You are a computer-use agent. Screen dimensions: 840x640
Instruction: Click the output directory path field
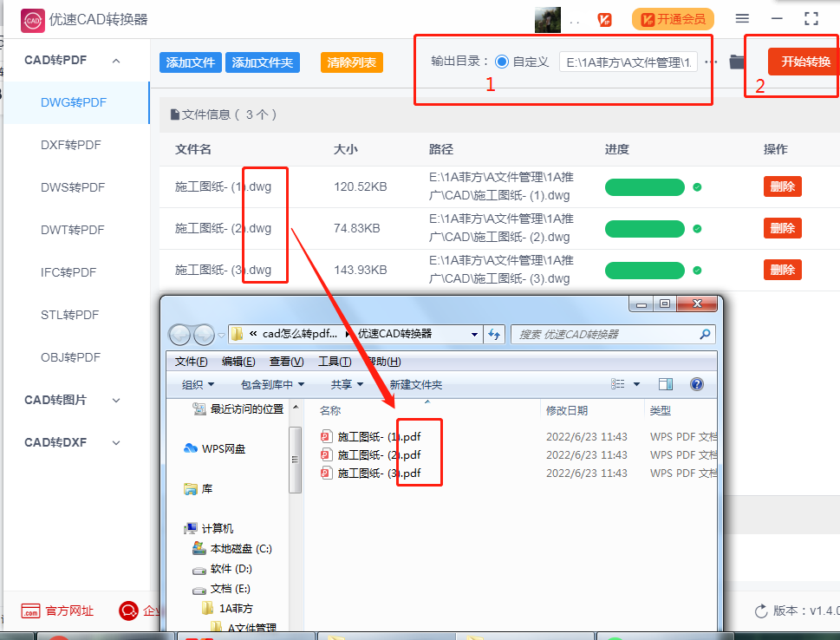[x=628, y=62]
